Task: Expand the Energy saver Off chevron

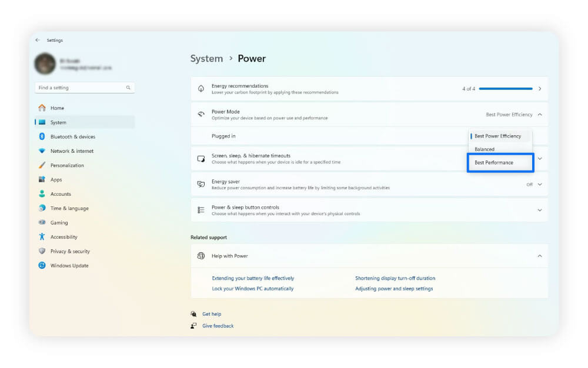Action: click(x=540, y=185)
